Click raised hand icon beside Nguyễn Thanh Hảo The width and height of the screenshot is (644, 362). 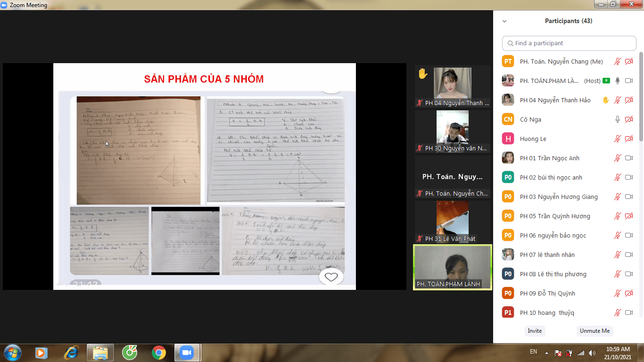pos(606,100)
